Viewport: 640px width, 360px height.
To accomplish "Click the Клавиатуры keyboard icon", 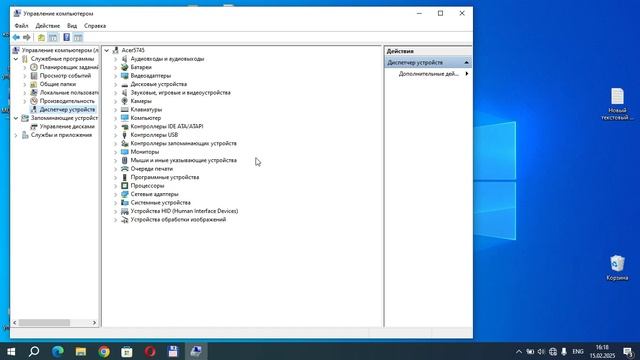I will tap(124, 109).
